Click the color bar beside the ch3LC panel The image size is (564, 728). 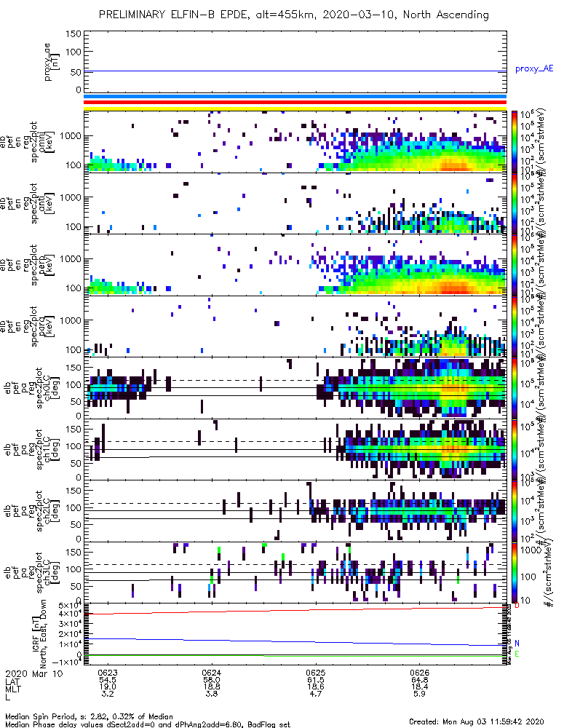click(x=515, y=572)
